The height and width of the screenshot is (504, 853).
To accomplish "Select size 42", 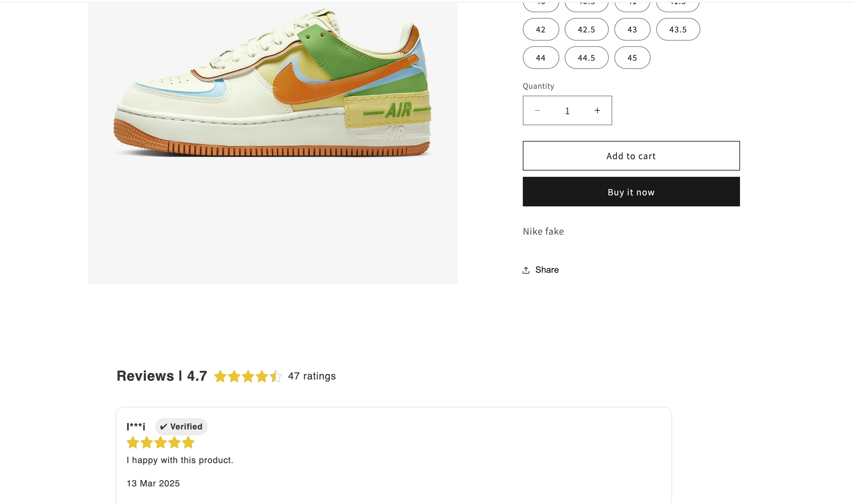I will [541, 30].
